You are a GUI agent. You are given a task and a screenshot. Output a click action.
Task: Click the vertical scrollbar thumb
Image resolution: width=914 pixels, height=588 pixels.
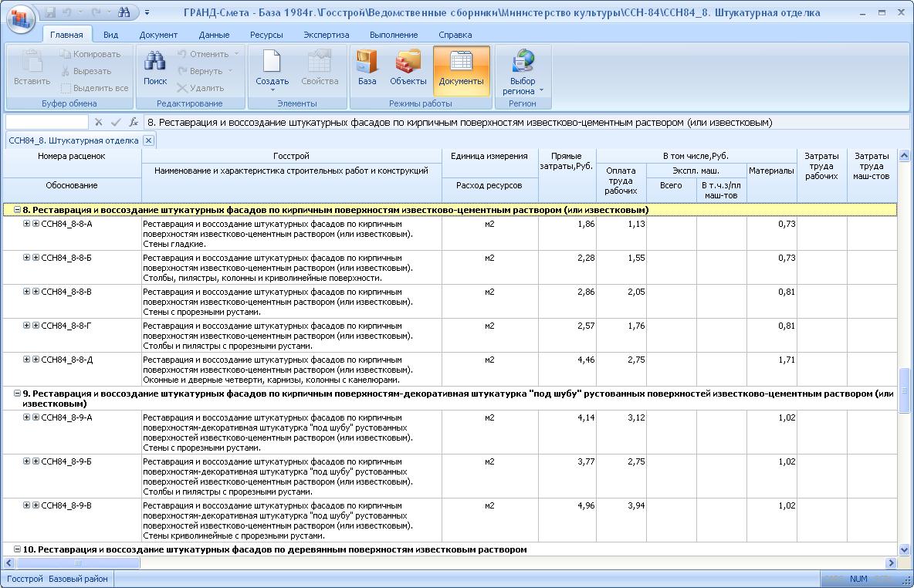[905, 390]
